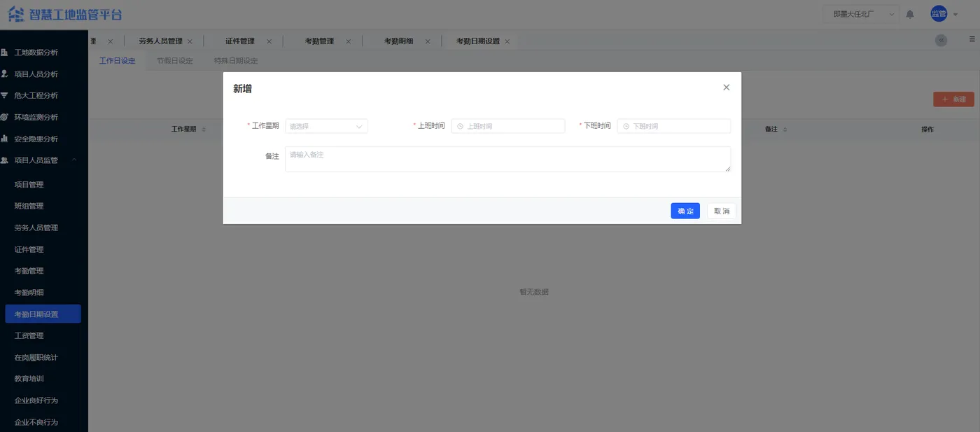Image resolution: width=980 pixels, height=432 pixels.
Task: Open 考勤管理 in the sidebar
Action: coord(29,271)
